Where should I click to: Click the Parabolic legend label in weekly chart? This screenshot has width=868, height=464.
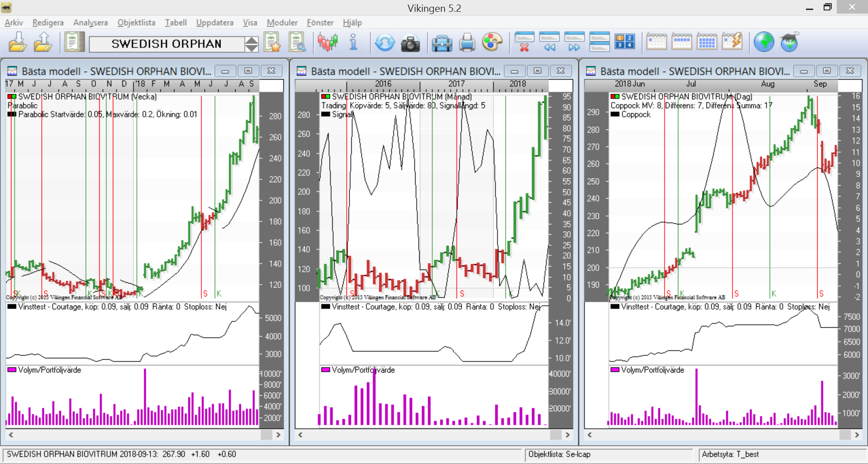click(23, 106)
